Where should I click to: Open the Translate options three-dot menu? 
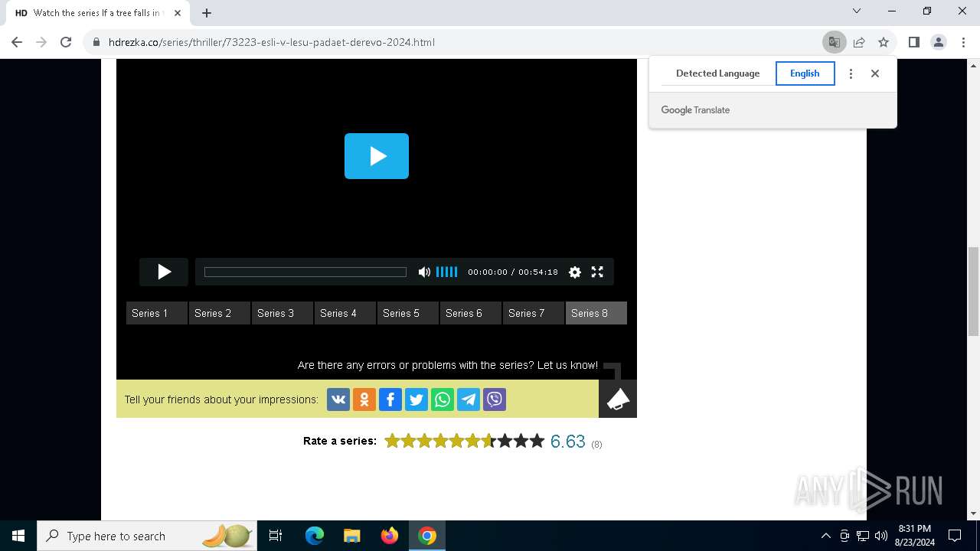point(851,73)
